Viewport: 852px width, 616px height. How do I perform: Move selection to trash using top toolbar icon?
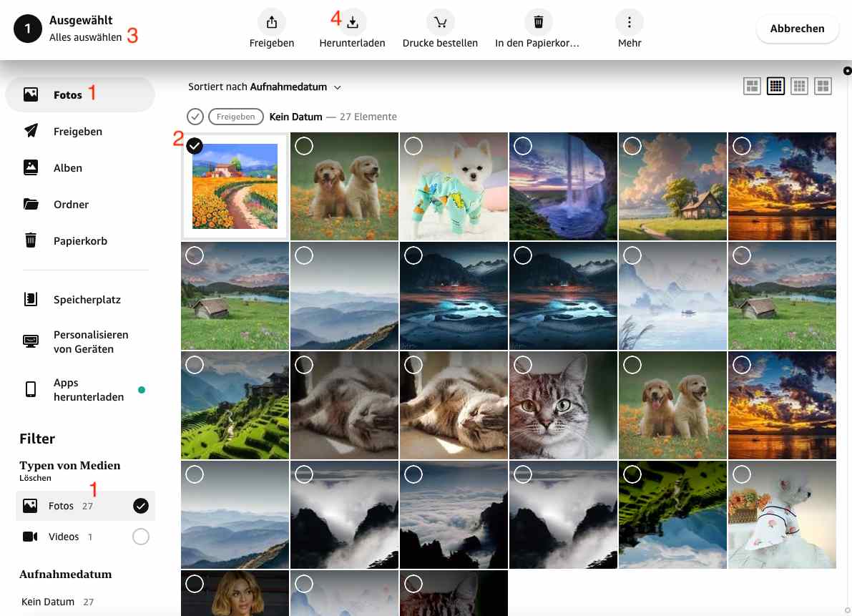click(538, 22)
